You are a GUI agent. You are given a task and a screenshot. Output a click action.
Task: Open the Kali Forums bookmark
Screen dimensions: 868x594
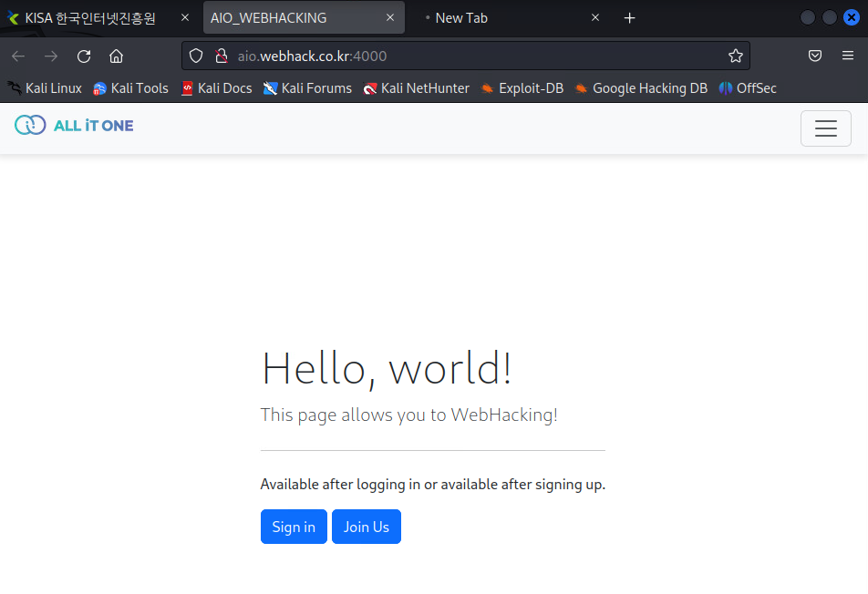pyautogui.click(x=307, y=88)
